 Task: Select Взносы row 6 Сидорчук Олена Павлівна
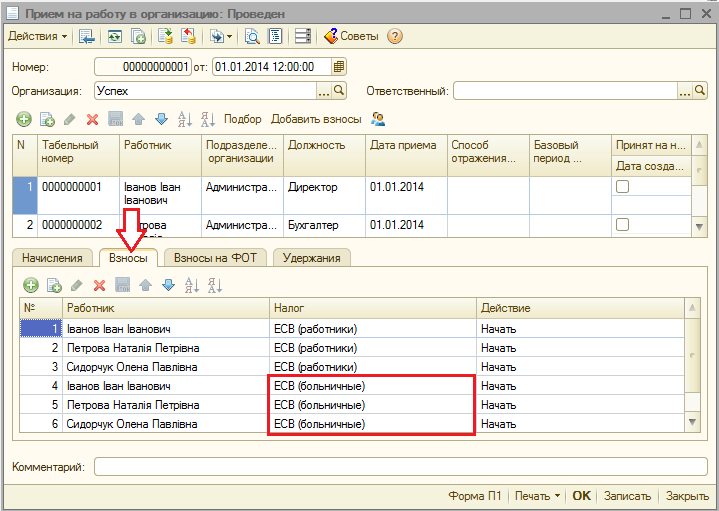click(x=352, y=424)
